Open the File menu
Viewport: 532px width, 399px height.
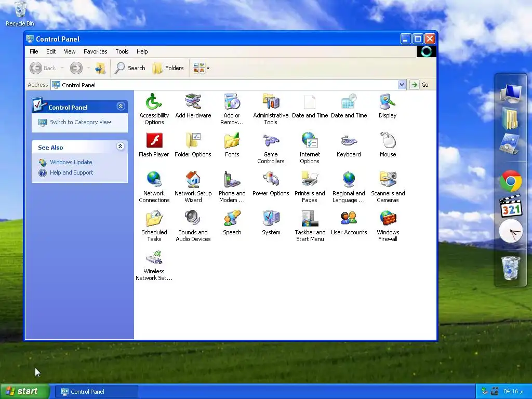click(x=34, y=51)
